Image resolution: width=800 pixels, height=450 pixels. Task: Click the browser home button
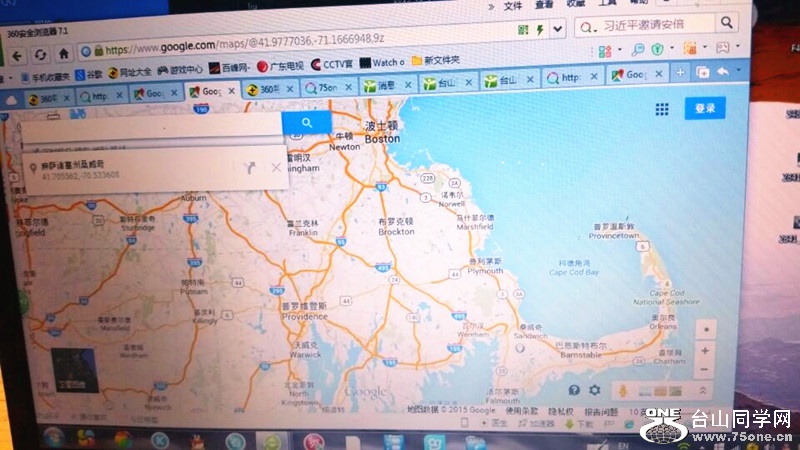(64, 53)
